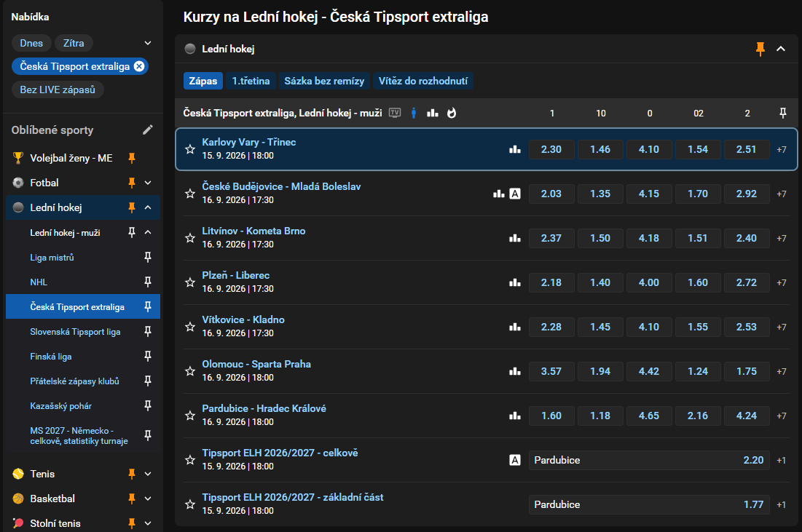This screenshot has width=802, height=532.
Task: Collapse the Lední hokej main panel
Action: 781,49
